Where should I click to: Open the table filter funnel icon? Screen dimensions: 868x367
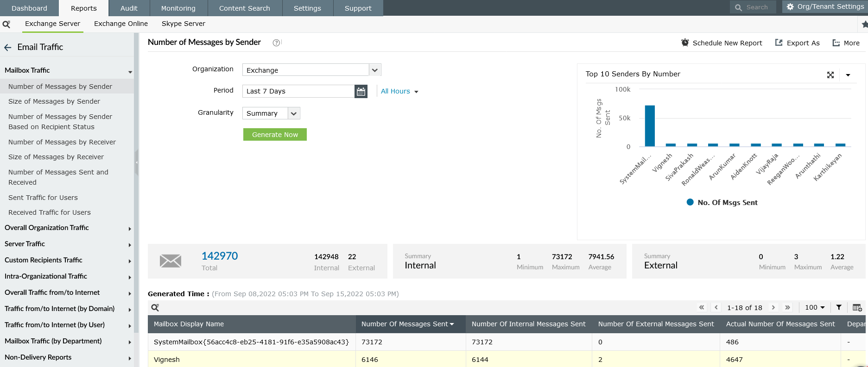pyautogui.click(x=839, y=307)
